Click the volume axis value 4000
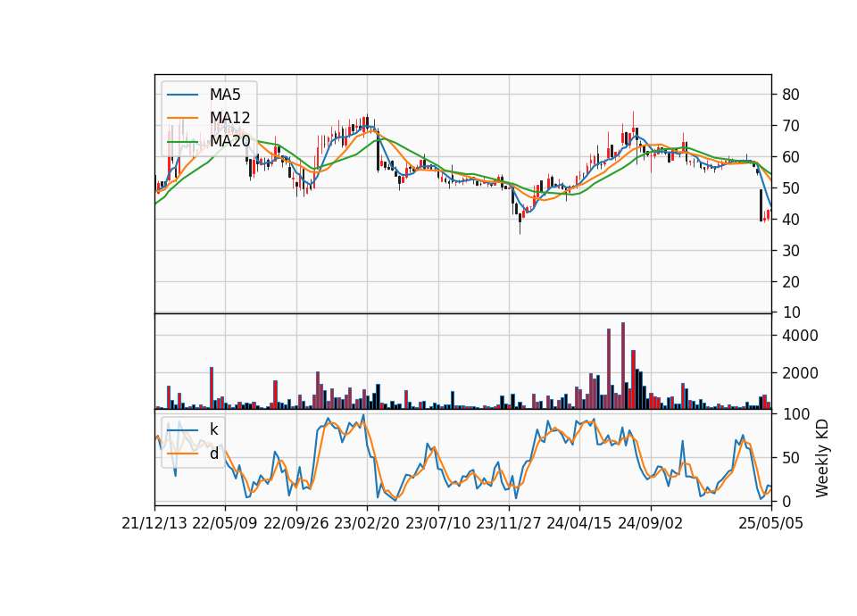Viewport: 857px width, 616px height. coord(800,336)
